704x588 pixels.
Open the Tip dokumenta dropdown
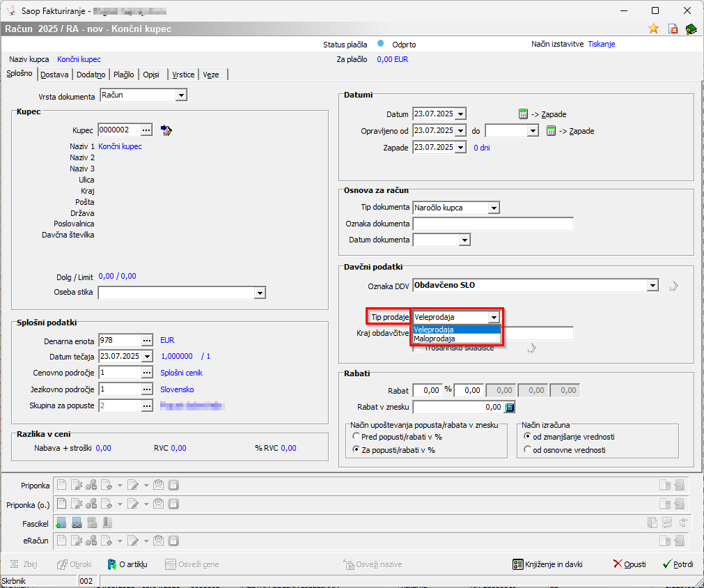click(494, 208)
